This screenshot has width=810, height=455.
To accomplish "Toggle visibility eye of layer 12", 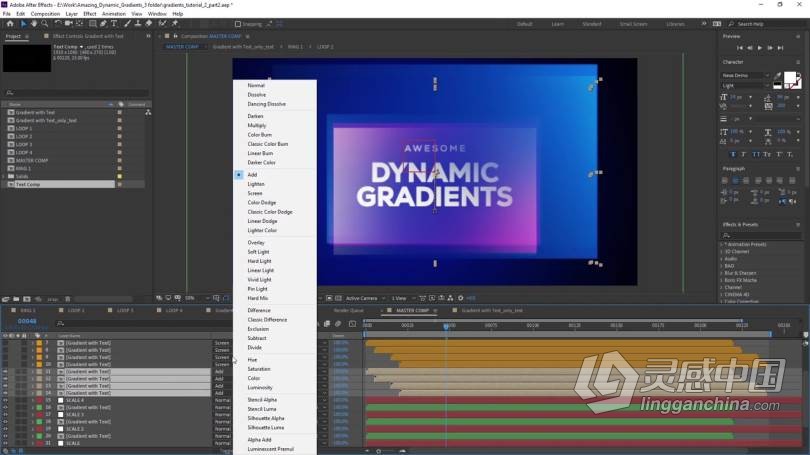I will 5,379.
